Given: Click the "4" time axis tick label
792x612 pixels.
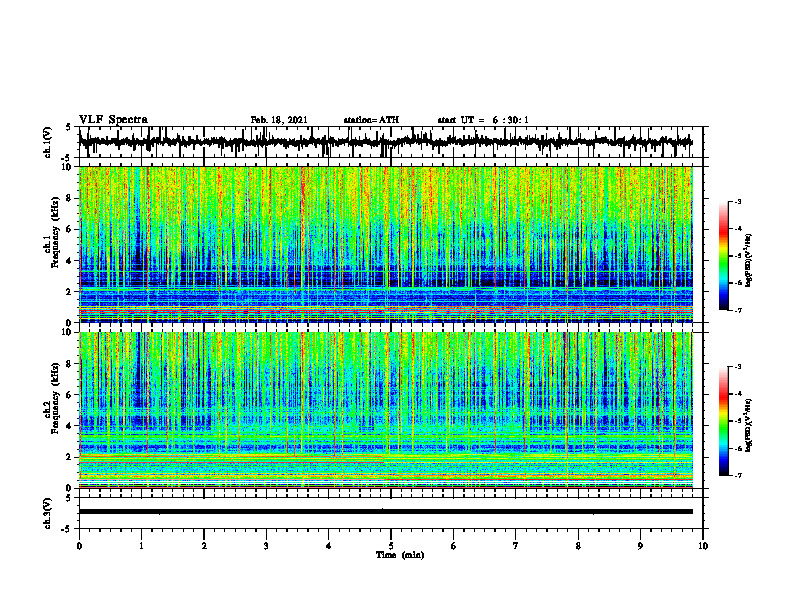Looking at the screenshot, I should click(x=329, y=546).
